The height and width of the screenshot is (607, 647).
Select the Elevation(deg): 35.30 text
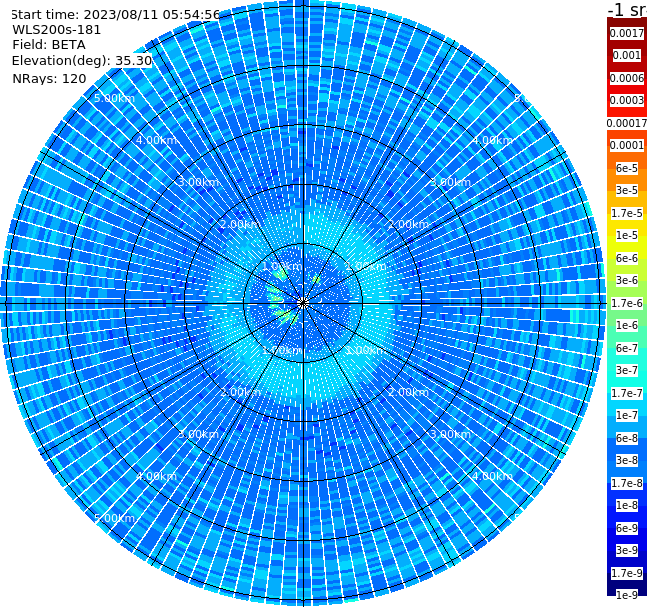point(82,61)
